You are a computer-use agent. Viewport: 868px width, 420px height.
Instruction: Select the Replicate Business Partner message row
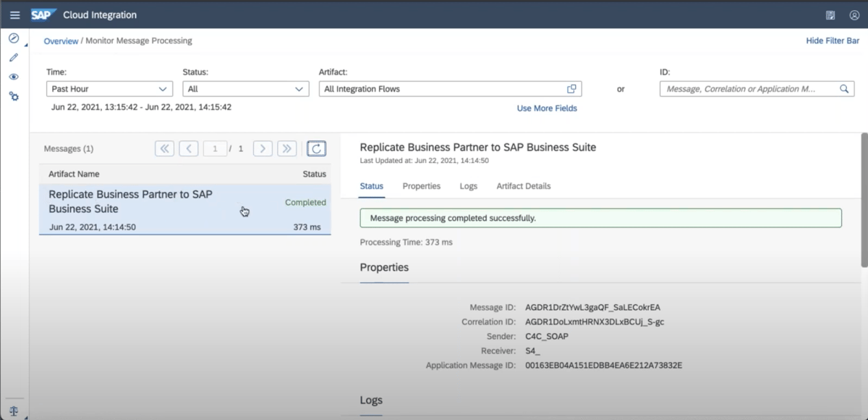click(x=185, y=210)
